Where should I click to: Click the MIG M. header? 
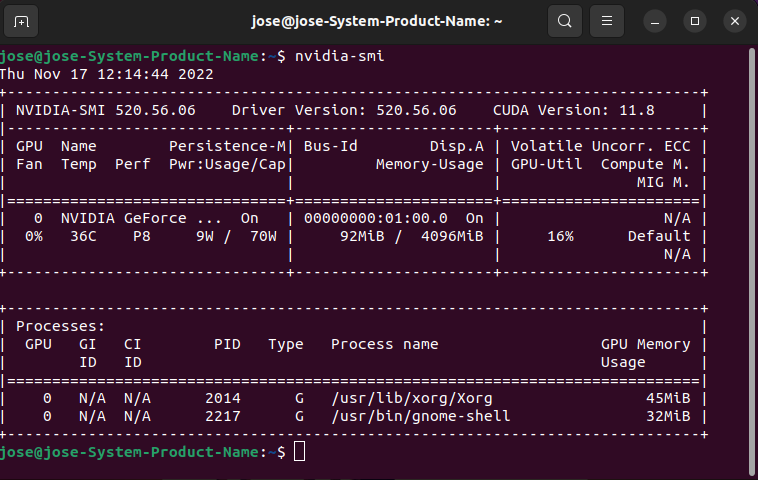(663, 182)
